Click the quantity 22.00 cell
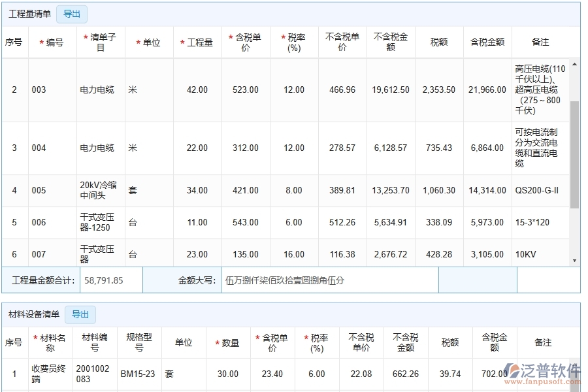Viewport: 588px width, 392px height. coord(197,148)
